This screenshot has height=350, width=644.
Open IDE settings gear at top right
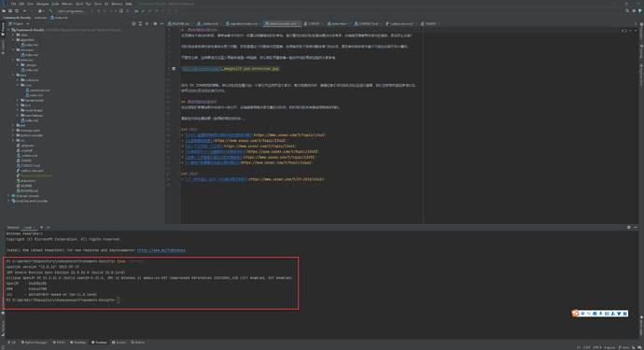pyautogui.click(x=634, y=11)
